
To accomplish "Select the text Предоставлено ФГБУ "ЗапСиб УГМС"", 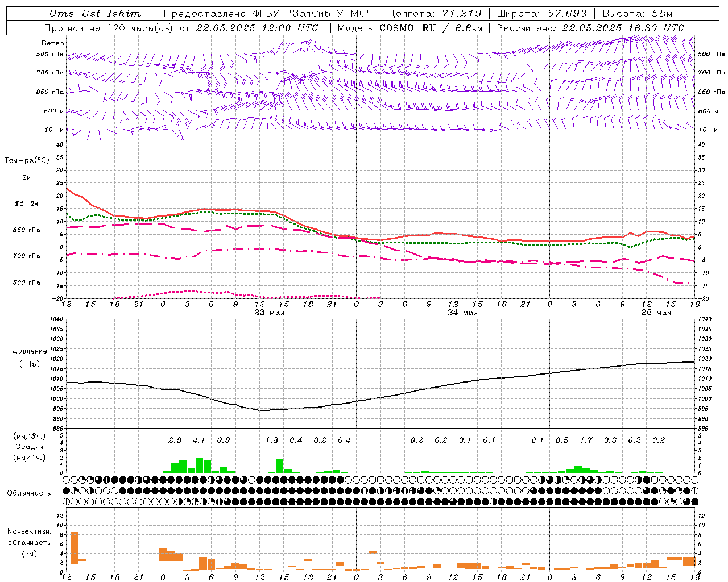I will pos(267,14).
